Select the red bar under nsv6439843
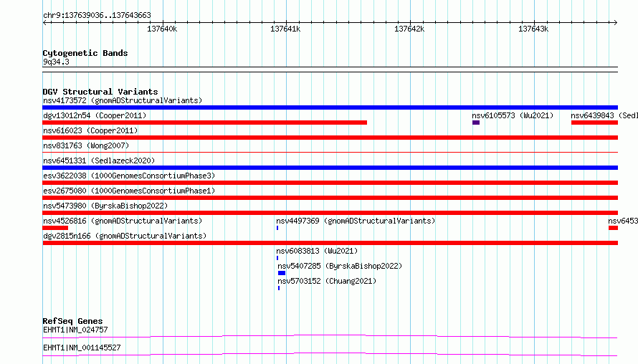 point(594,123)
